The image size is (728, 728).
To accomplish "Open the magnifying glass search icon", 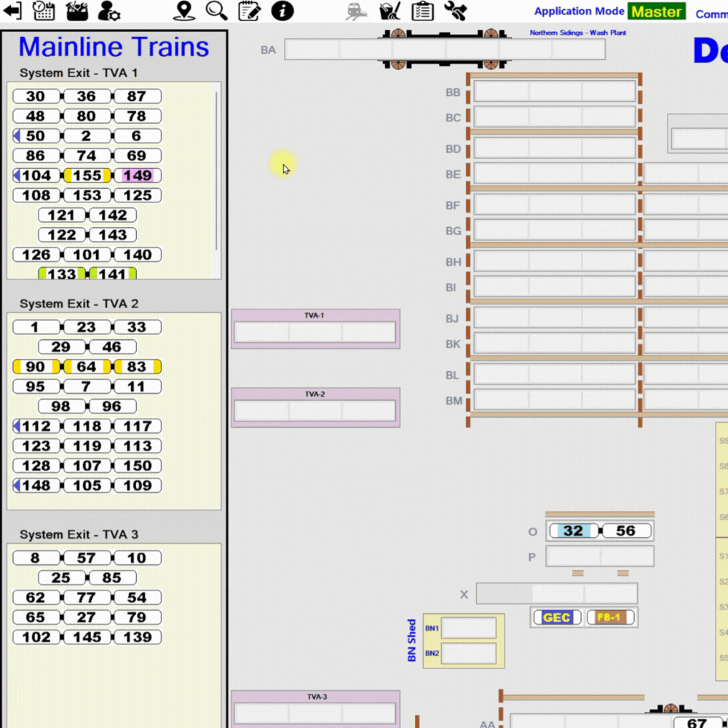I will [x=216, y=11].
